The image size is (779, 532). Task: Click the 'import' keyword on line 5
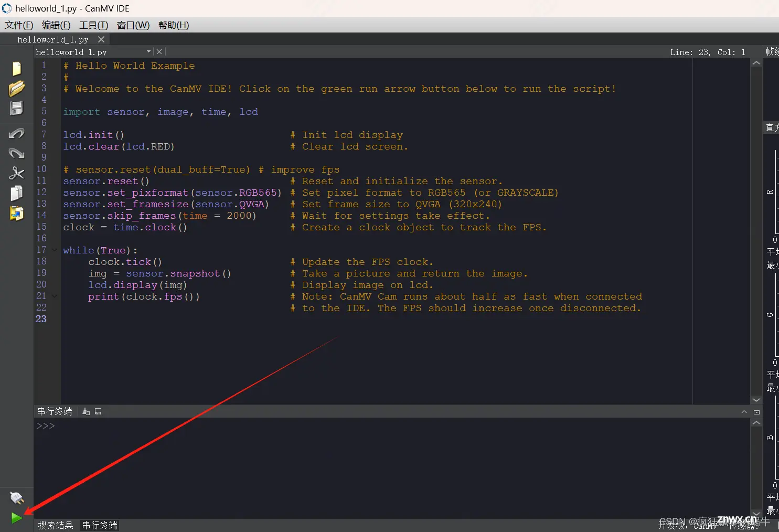click(81, 112)
